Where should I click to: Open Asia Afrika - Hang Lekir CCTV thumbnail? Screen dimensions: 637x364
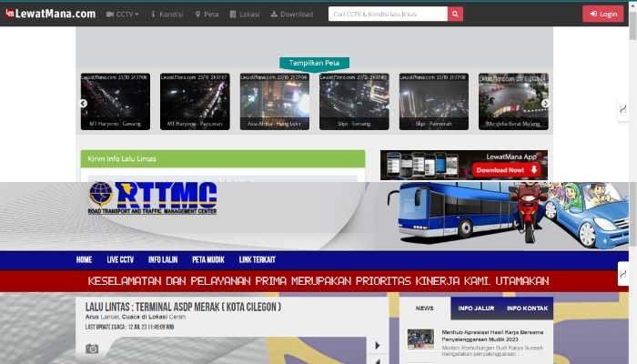point(275,102)
